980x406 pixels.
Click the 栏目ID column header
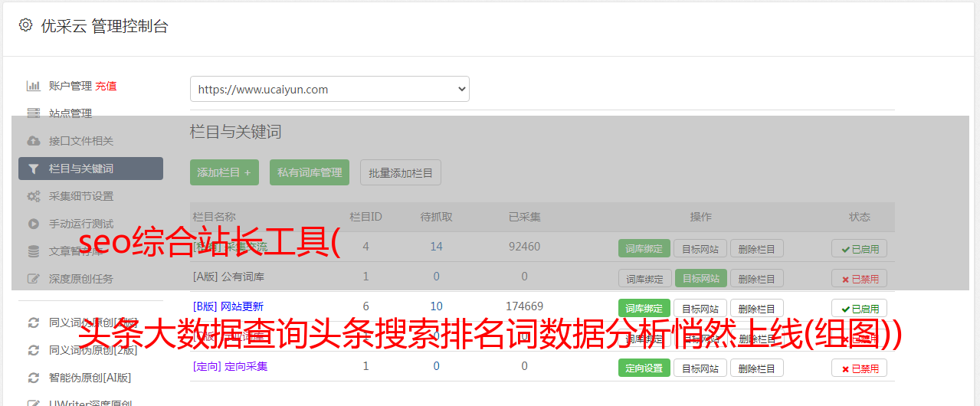(365, 217)
